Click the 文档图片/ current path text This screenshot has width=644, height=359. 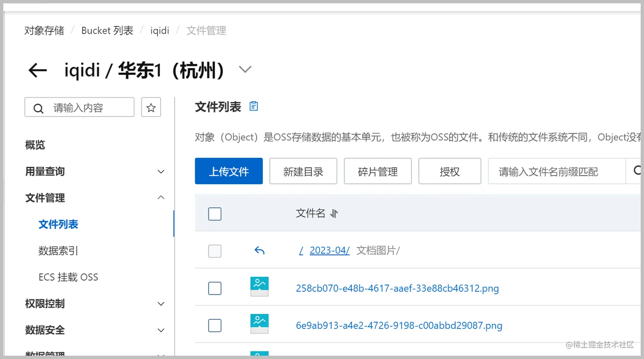point(378,251)
